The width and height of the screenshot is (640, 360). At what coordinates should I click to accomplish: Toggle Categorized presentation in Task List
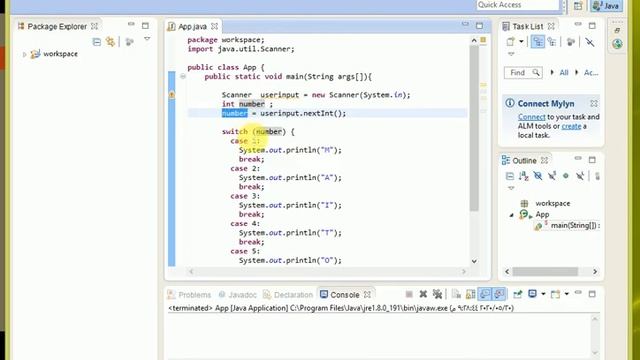click(538, 42)
